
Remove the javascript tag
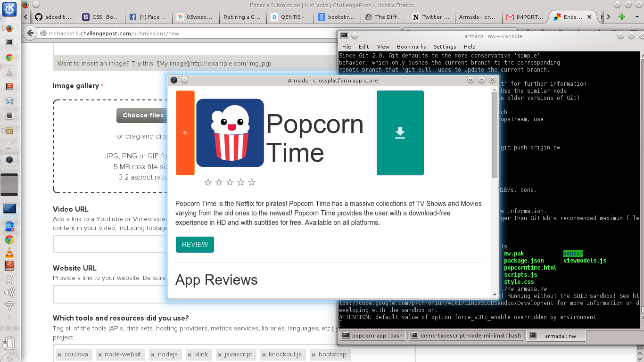(219, 355)
